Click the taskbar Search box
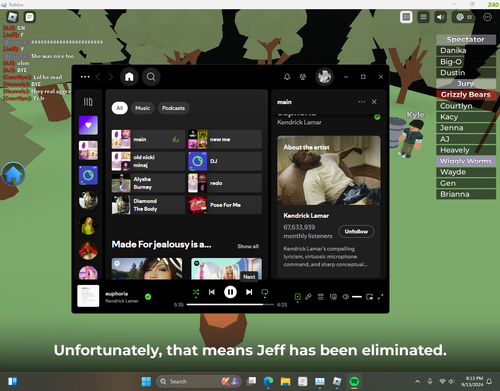Viewport: 500px width, 391px height. click(x=199, y=381)
